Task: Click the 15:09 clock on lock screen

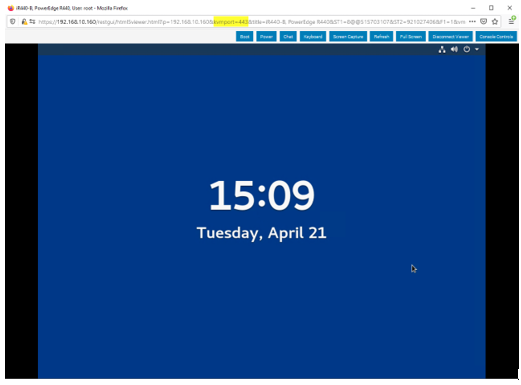Action: point(262,195)
